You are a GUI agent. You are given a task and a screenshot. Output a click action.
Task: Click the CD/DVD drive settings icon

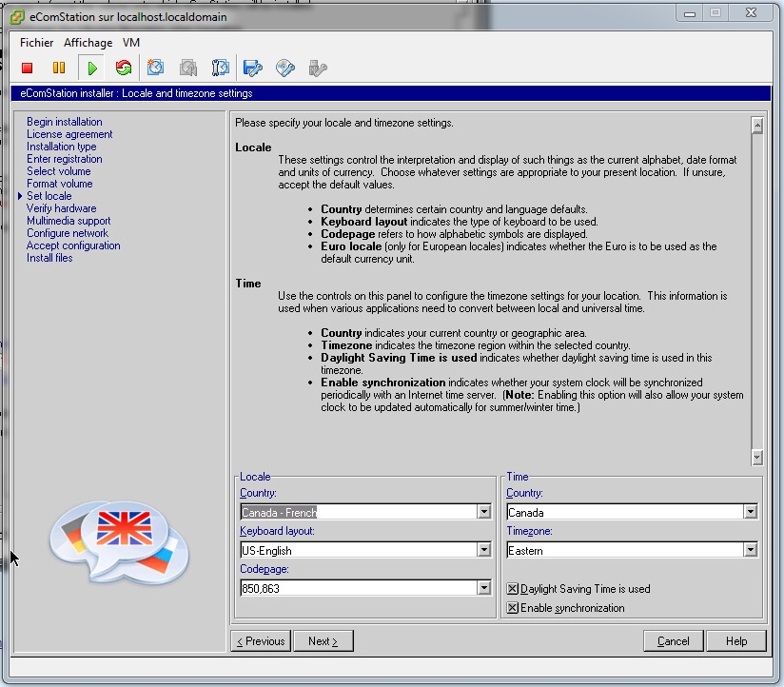point(284,68)
